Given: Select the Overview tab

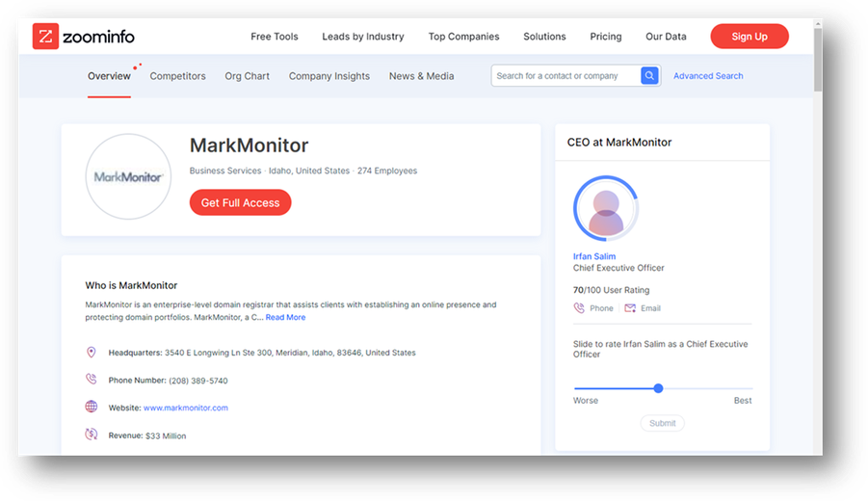Looking at the screenshot, I should point(109,76).
